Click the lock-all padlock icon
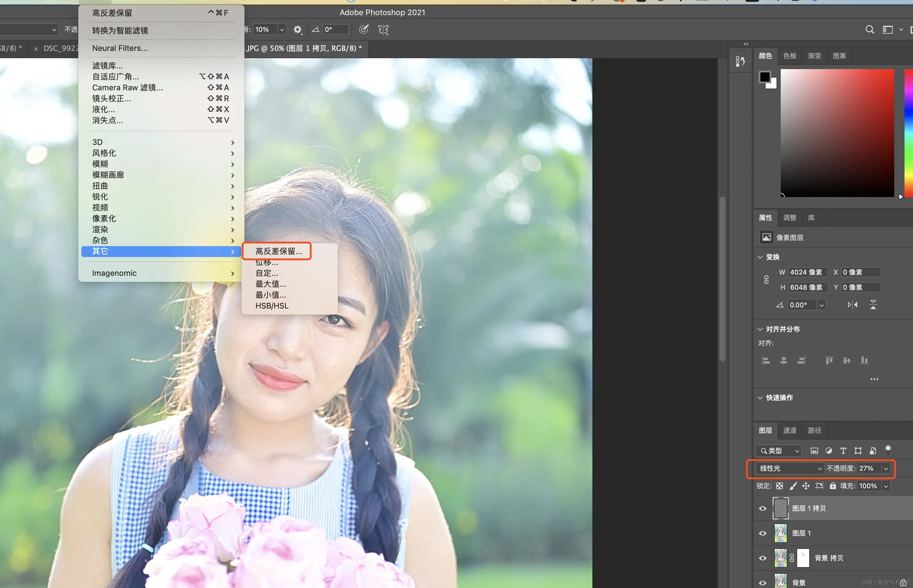 coord(832,486)
